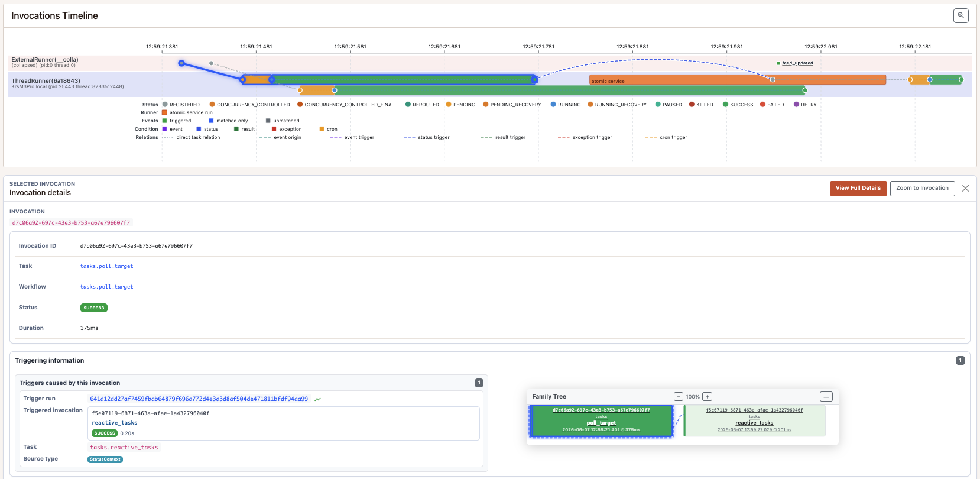Click the 375ms duration value
The width and height of the screenshot is (980, 479).
pos(89,328)
